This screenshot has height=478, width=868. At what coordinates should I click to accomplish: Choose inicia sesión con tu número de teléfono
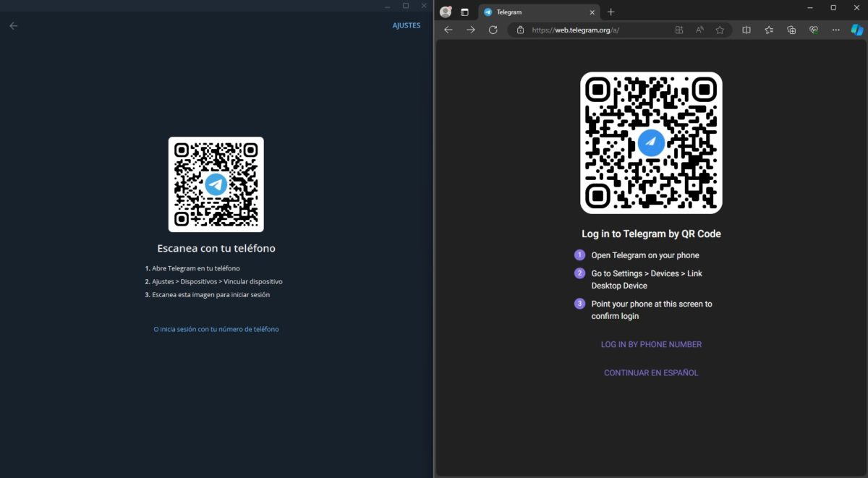coord(216,329)
